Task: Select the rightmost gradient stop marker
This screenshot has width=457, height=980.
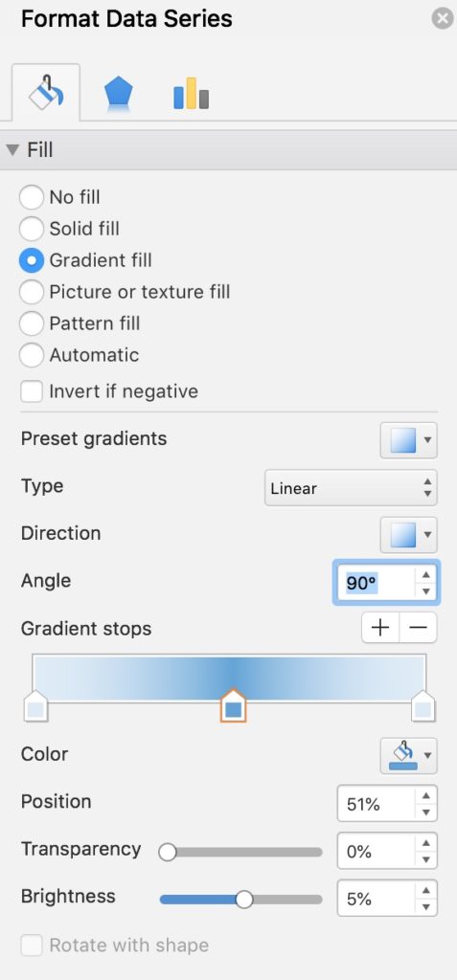Action: click(x=423, y=705)
